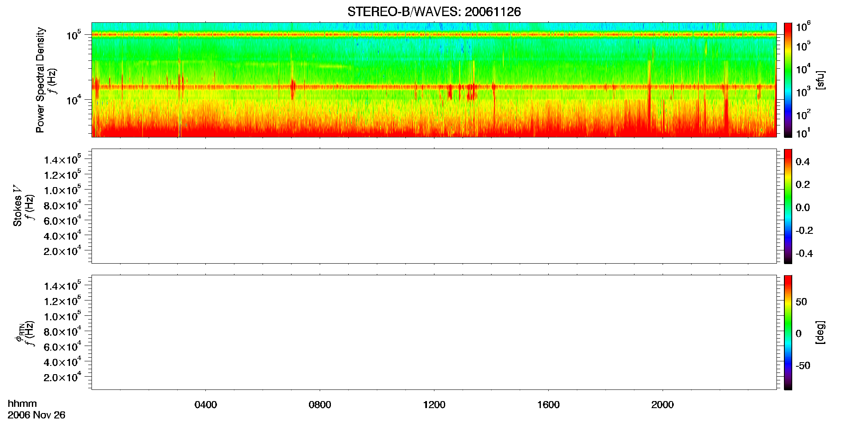Click the red 100 kHz band in the spectrogram
The image size is (868, 447).
click(x=434, y=35)
